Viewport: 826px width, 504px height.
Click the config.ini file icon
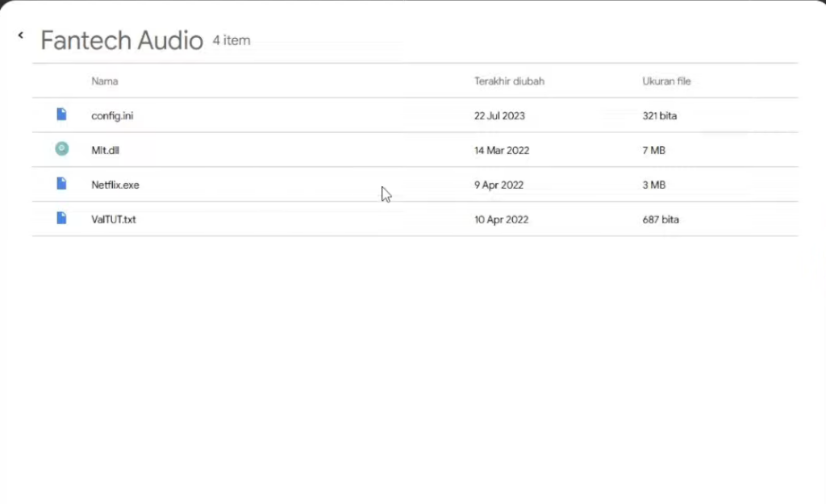[x=61, y=115]
